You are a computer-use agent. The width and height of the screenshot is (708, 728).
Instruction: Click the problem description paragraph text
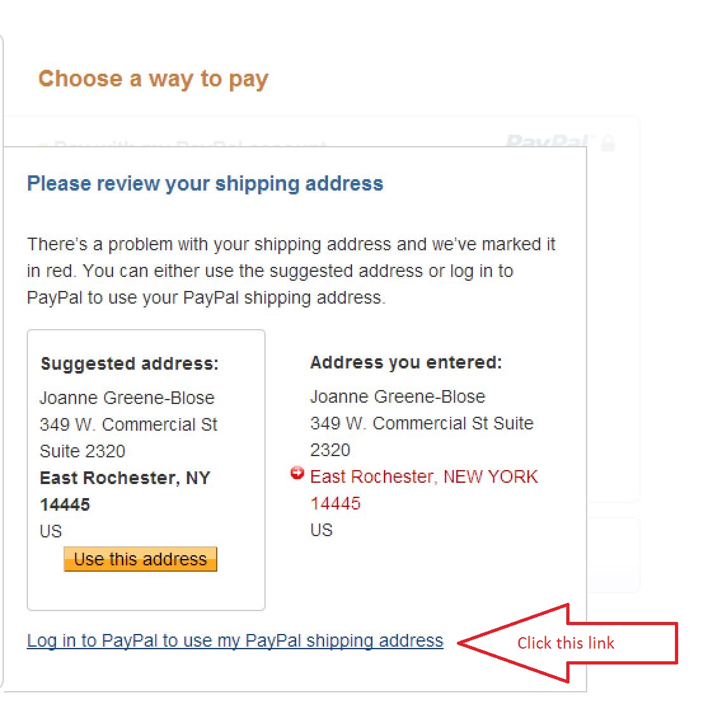(x=290, y=271)
